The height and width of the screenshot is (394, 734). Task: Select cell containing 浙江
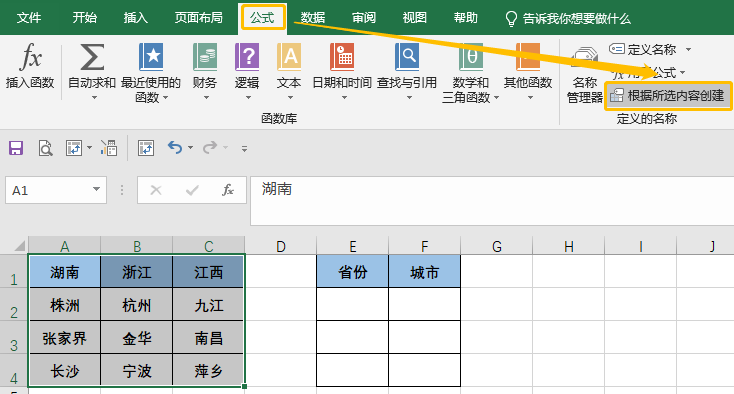coord(137,271)
